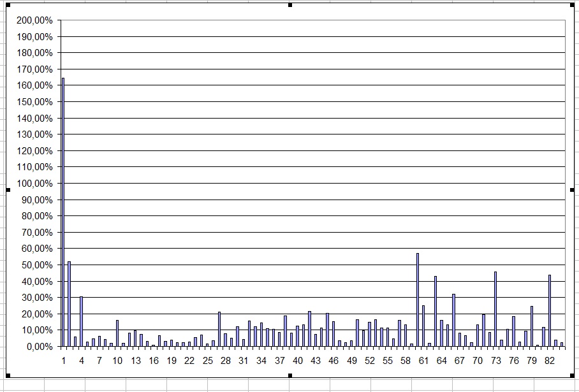Click x-axis category label 40
This screenshot has height=392, width=579.
[x=298, y=361]
